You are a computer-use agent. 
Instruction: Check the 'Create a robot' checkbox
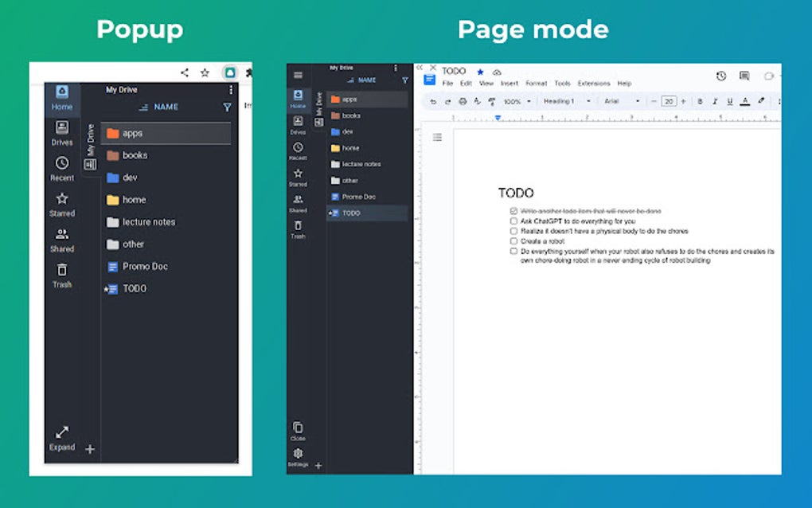click(513, 240)
